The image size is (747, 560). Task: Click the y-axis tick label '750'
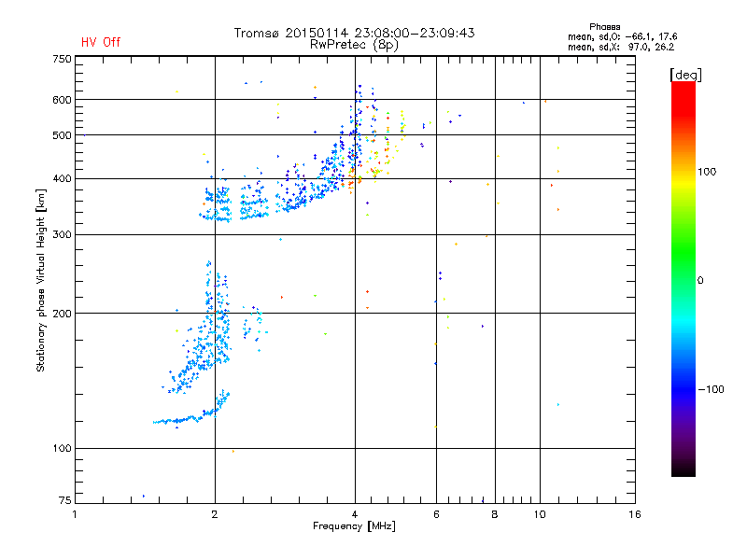(62, 59)
